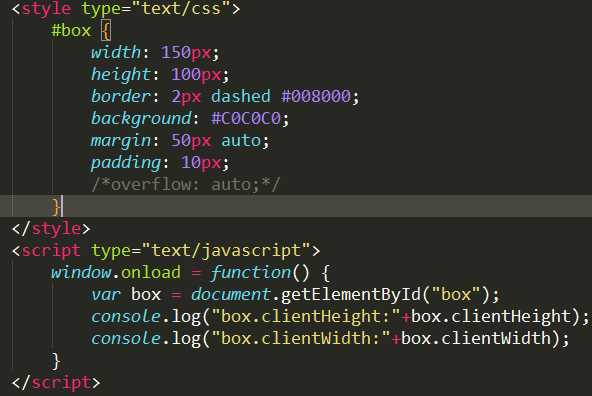Click the var keyword
Screen dimensions: 592x396
[x=105, y=295]
